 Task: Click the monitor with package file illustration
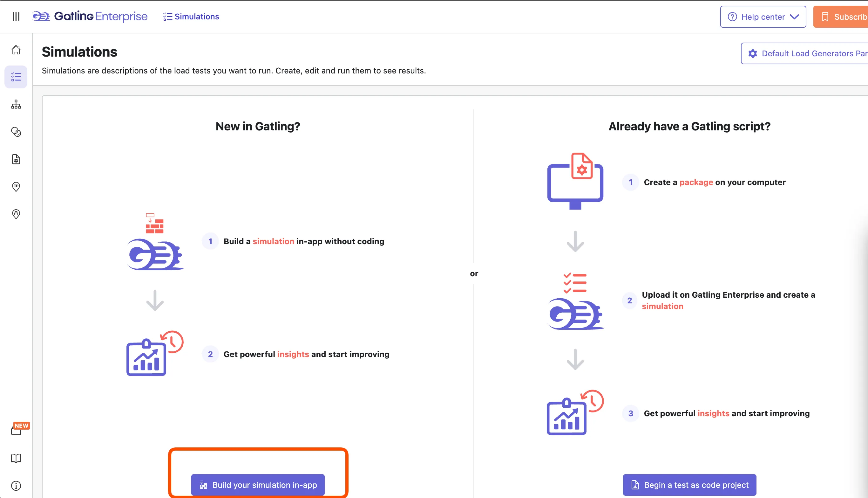tap(575, 181)
